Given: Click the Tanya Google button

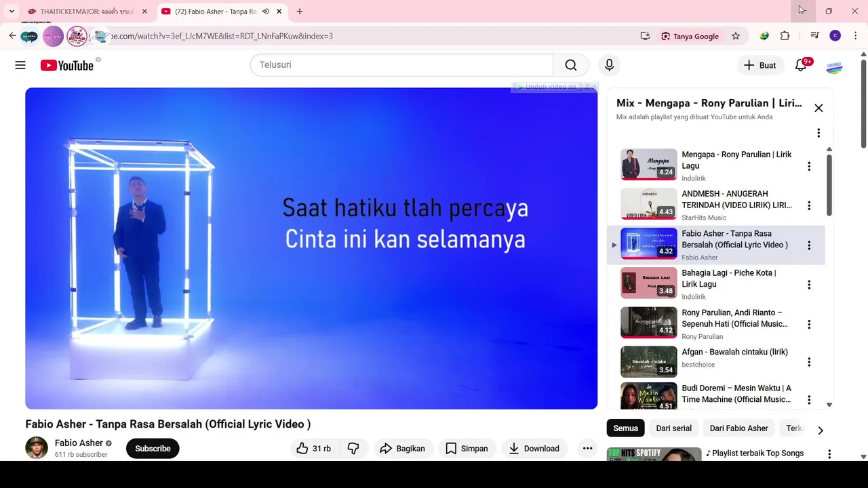Looking at the screenshot, I should (690, 36).
